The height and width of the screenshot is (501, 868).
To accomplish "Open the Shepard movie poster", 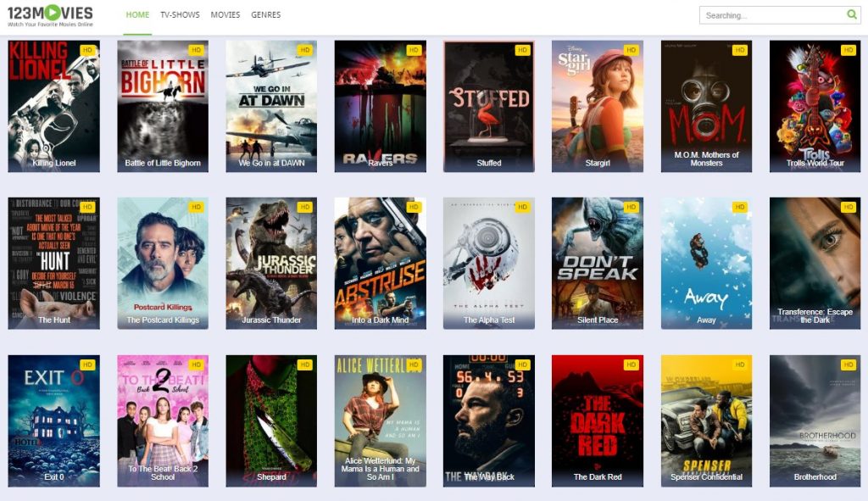I will (271, 420).
